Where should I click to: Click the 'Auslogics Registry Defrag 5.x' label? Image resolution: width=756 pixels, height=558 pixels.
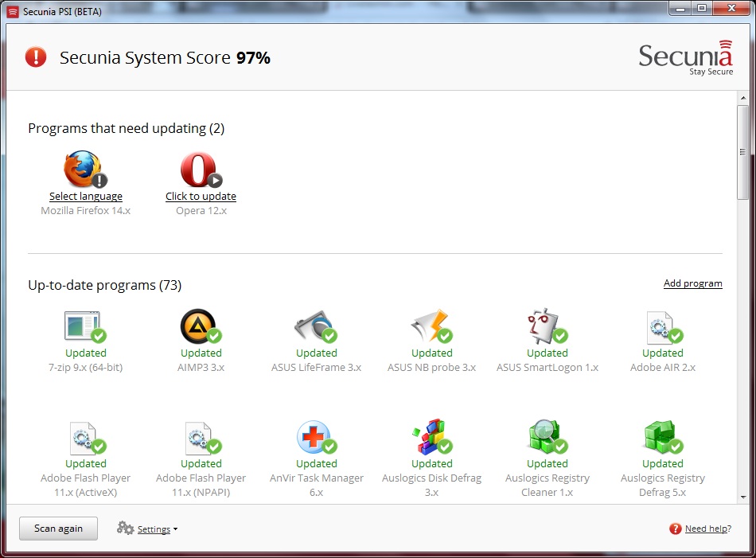tap(663, 486)
